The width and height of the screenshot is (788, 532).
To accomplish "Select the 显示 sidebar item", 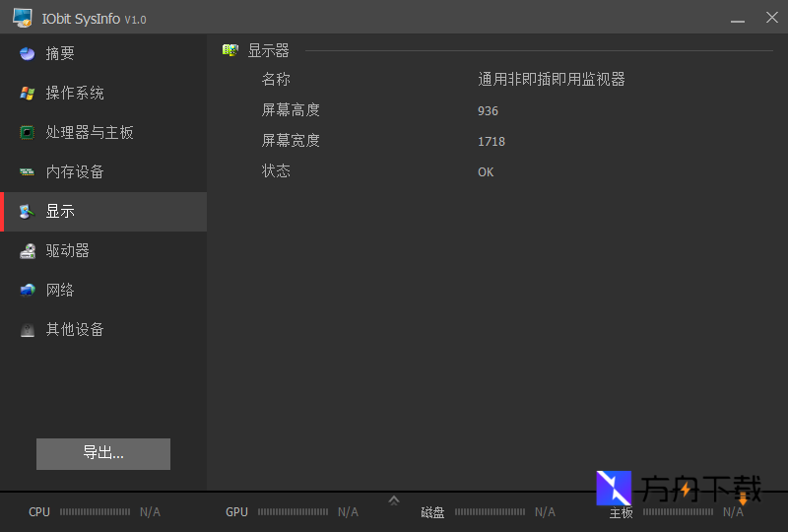I will click(x=103, y=212).
